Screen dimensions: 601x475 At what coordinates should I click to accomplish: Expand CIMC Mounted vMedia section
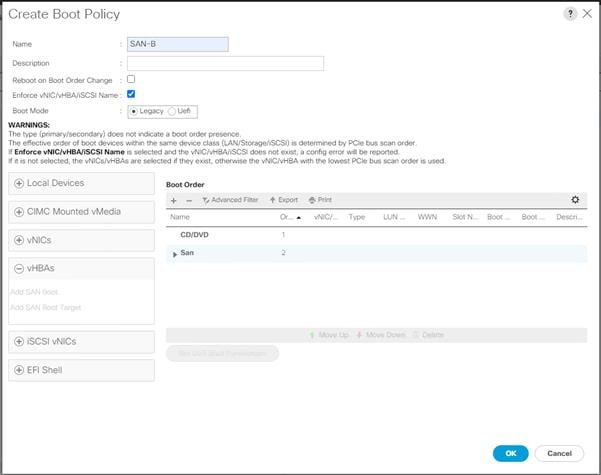click(81, 212)
